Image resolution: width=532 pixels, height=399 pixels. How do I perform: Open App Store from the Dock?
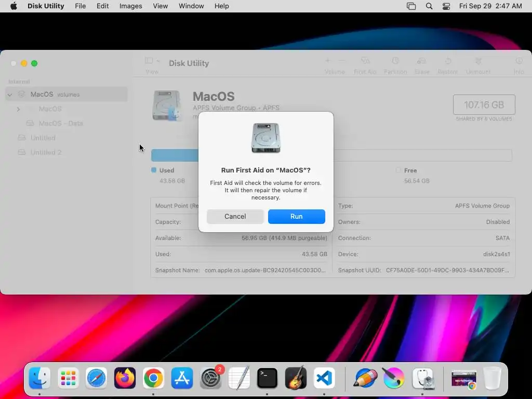182,378
